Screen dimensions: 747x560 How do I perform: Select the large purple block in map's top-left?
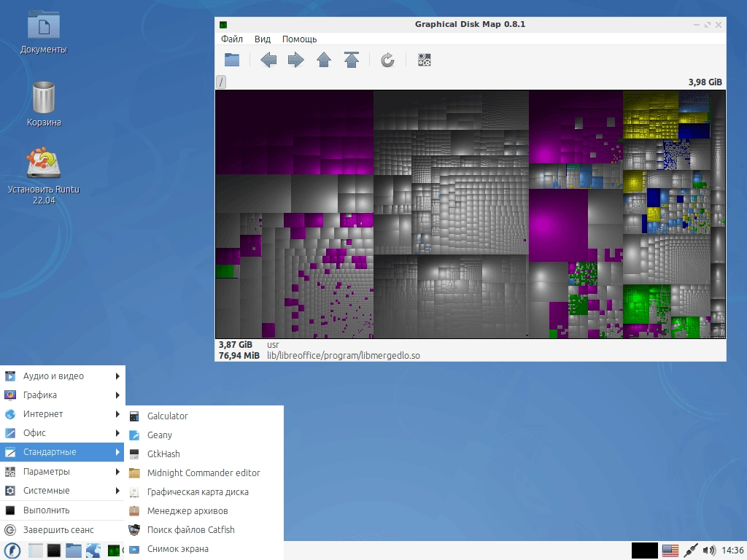(295, 132)
